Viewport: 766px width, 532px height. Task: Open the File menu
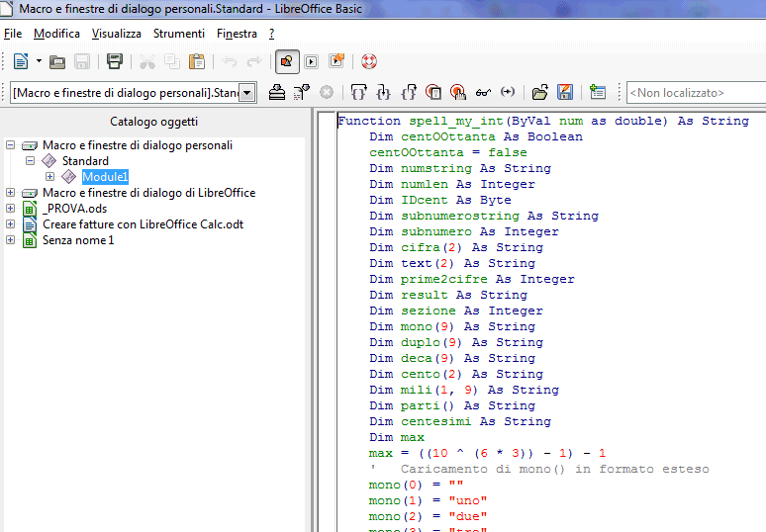click(x=13, y=34)
